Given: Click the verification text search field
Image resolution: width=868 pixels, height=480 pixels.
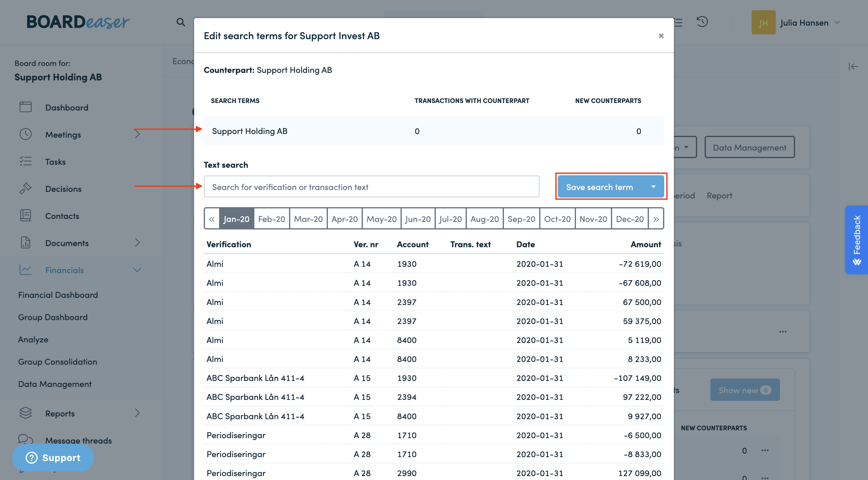Looking at the screenshot, I should pos(371,186).
